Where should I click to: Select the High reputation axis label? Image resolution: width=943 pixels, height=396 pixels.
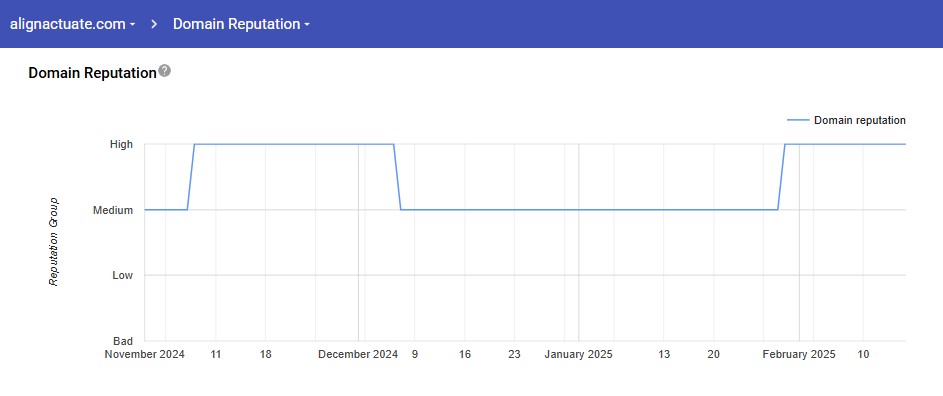pos(121,144)
